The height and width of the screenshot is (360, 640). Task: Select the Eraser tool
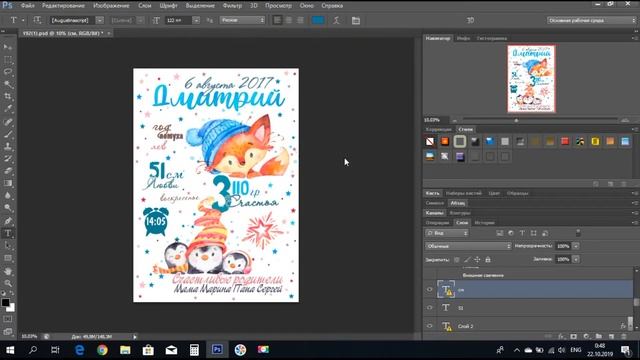(8, 171)
